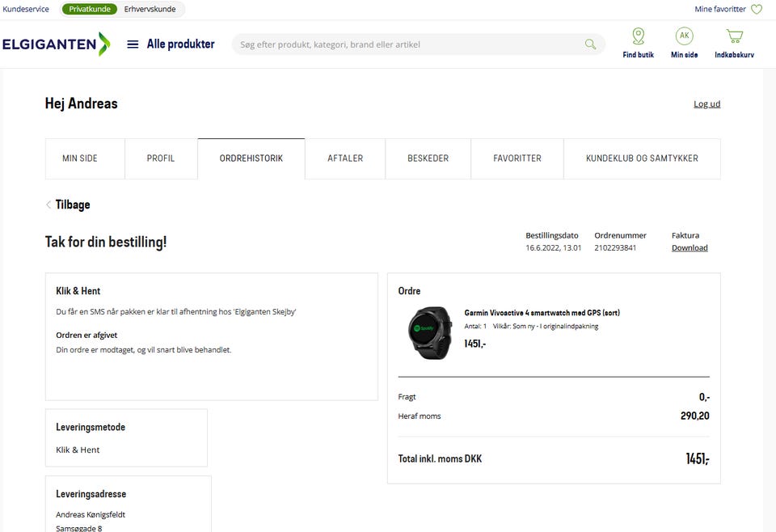This screenshot has width=776, height=532.
Task: Click the Leveringsmetode heading
Action: (91, 427)
